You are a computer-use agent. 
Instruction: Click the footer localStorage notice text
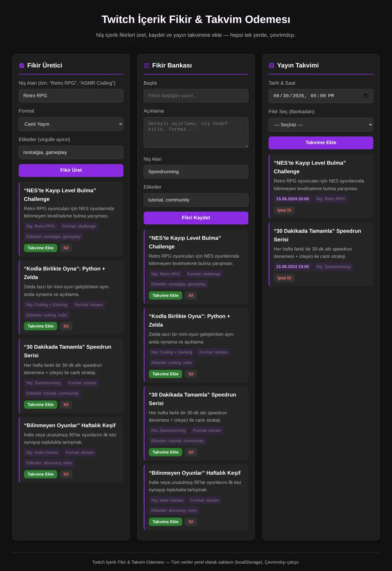pyautogui.click(x=196, y=562)
